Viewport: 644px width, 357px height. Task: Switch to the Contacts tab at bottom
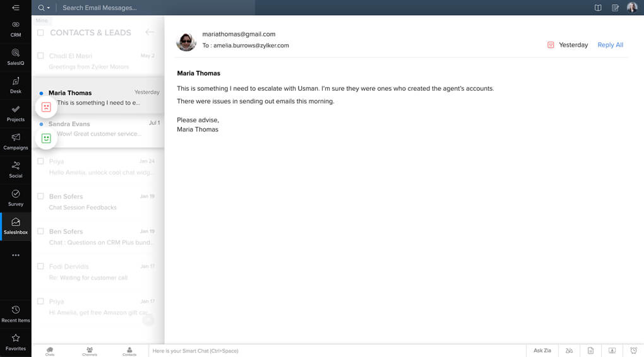129,351
